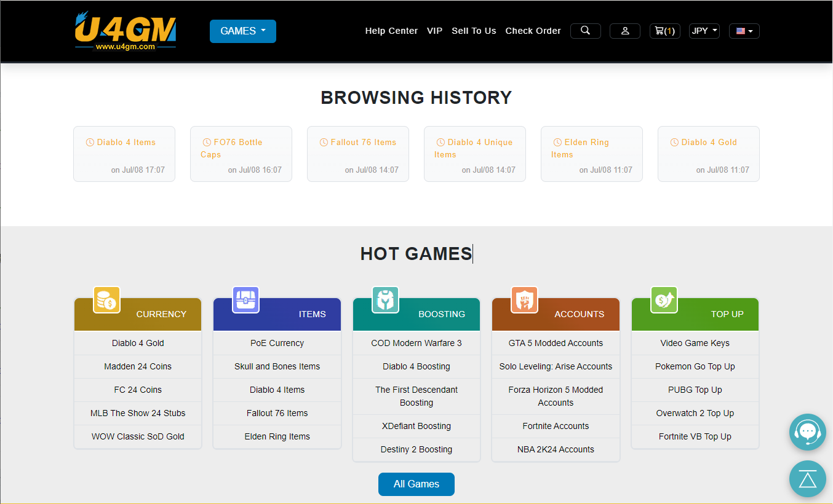This screenshot has width=833, height=504.
Task: Open Fallout 76 Items history card
Action: coord(358,154)
